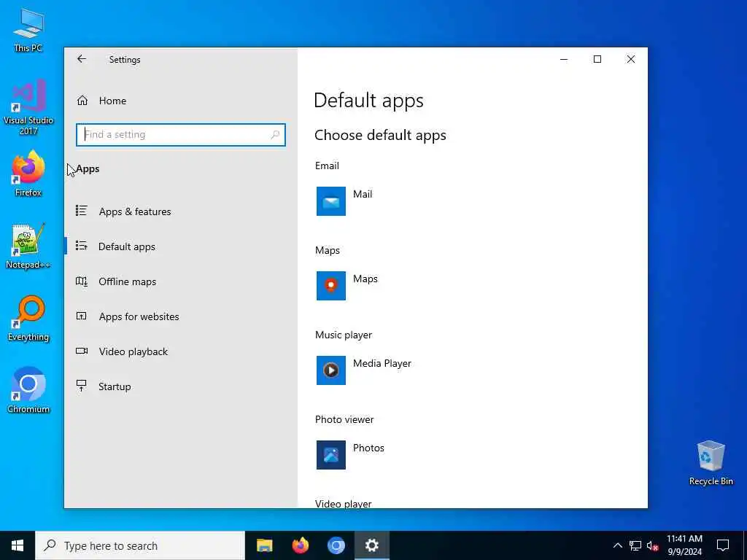
Task: Click the Apps section heading in sidebar
Action: (x=88, y=169)
